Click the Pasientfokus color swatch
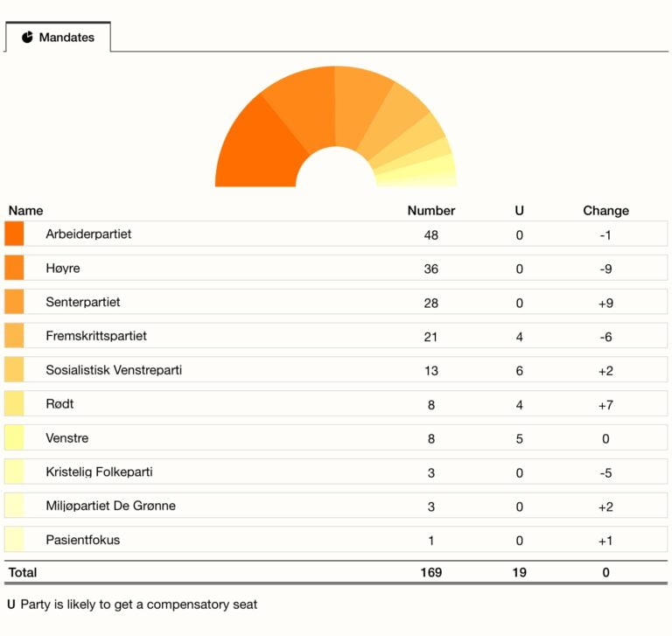This screenshot has height=636, width=672. coord(14,539)
